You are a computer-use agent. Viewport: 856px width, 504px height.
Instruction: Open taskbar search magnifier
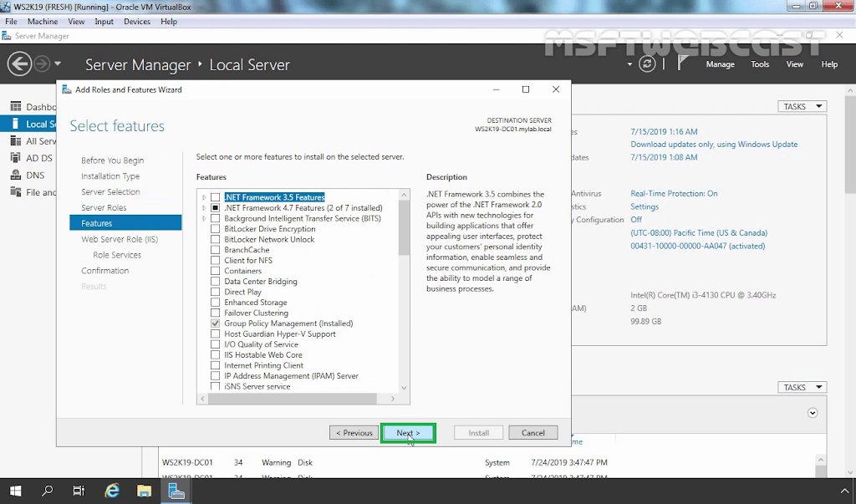[x=47, y=491]
